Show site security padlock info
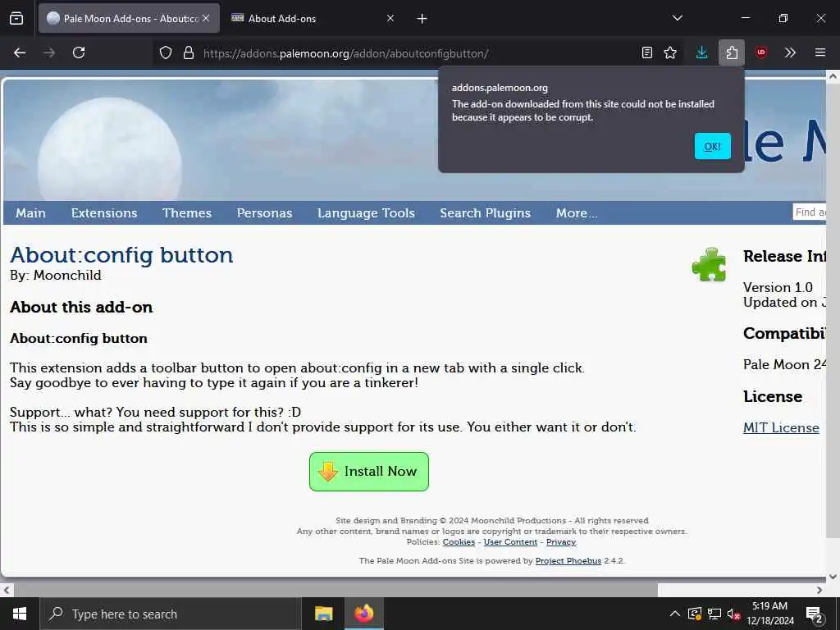840x630 pixels. [189, 52]
